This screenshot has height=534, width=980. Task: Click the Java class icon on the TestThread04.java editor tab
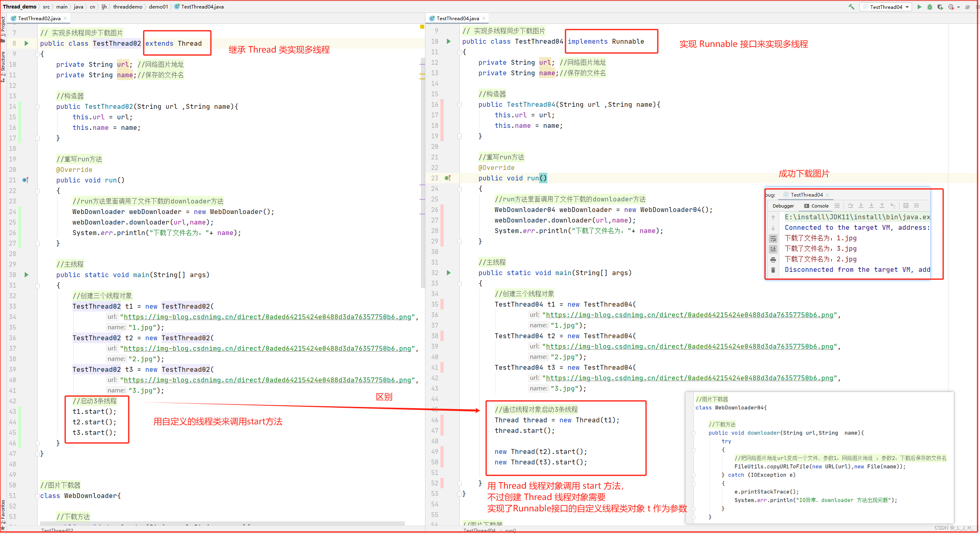pos(432,18)
